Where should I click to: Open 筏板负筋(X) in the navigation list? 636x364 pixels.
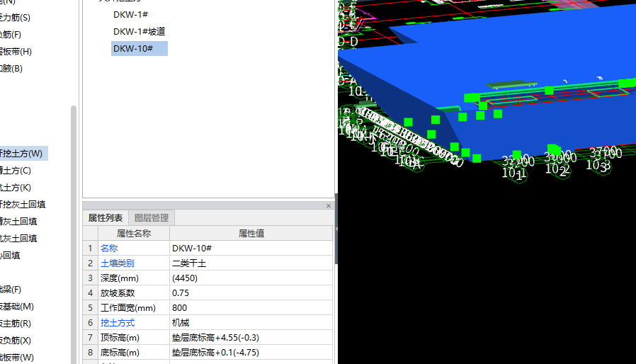(16, 341)
